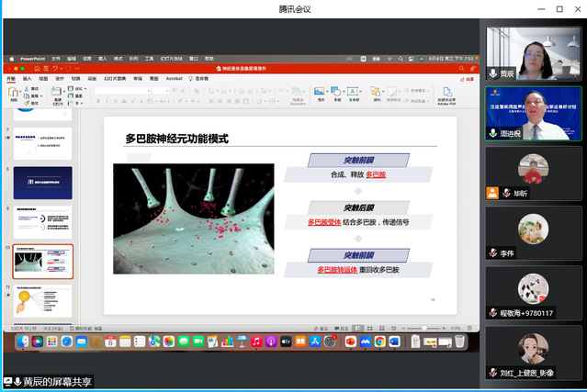
Task: Click the Apple TV icon in the dock
Action: point(285,342)
